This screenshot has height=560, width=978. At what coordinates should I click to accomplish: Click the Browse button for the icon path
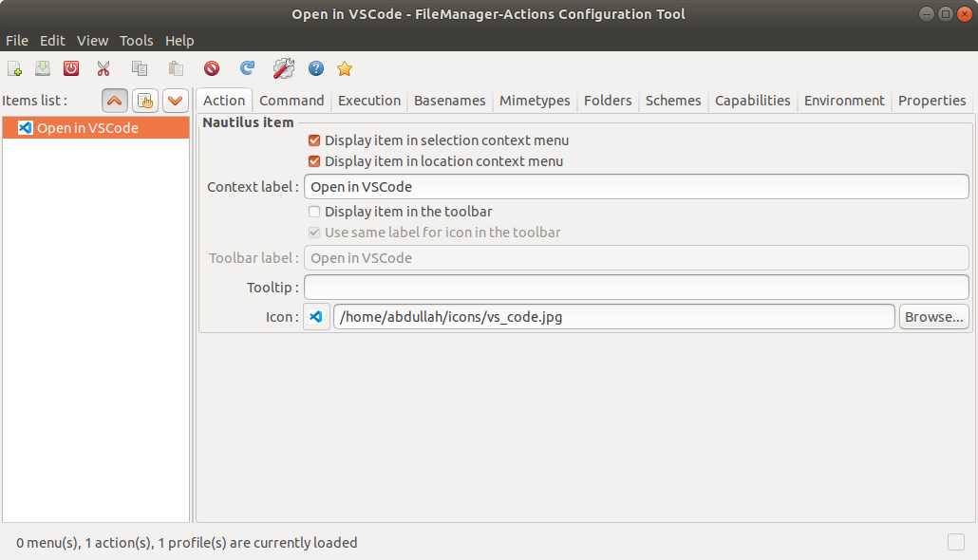coord(933,316)
